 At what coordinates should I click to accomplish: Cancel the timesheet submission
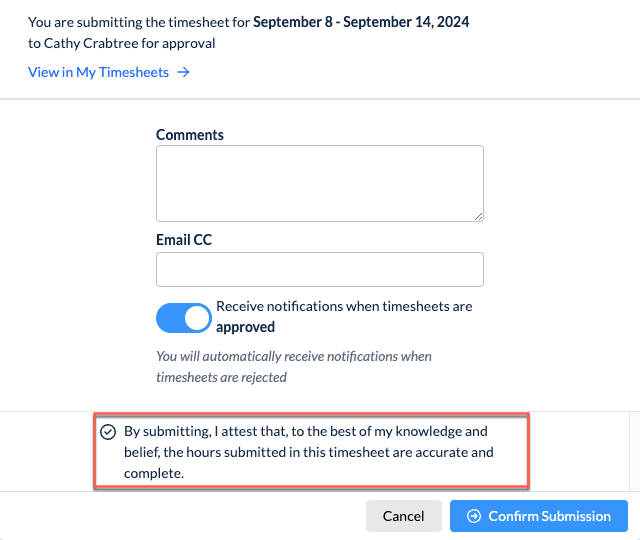404,516
